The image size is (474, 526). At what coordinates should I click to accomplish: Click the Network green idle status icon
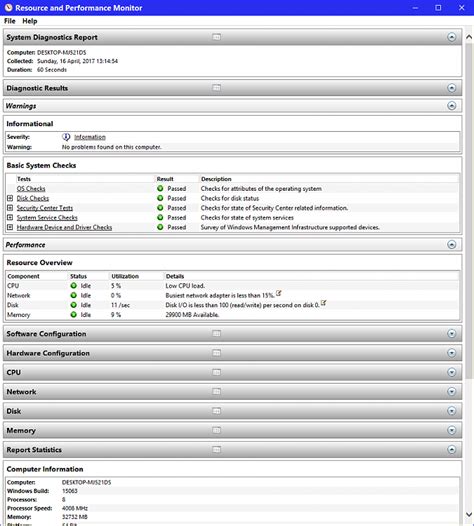click(x=74, y=296)
